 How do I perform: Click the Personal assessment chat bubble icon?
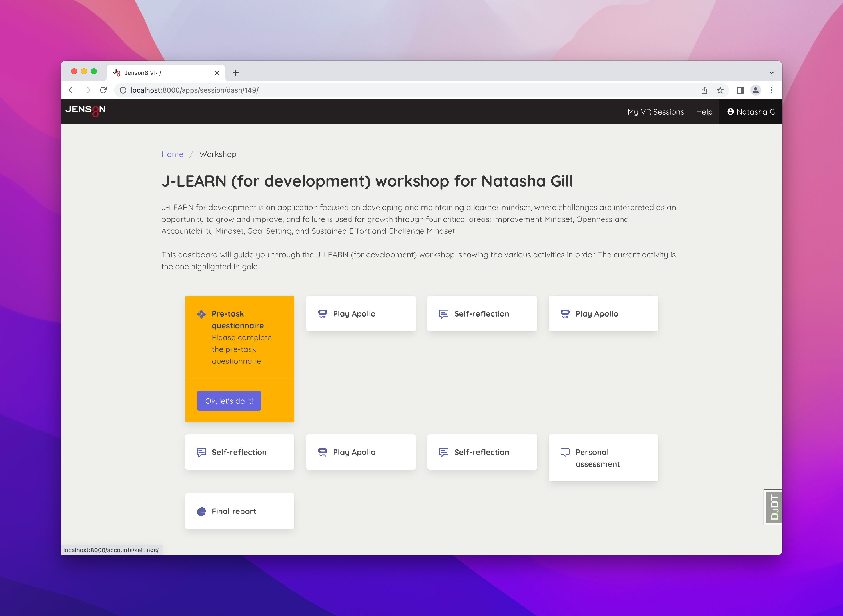pyautogui.click(x=565, y=452)
